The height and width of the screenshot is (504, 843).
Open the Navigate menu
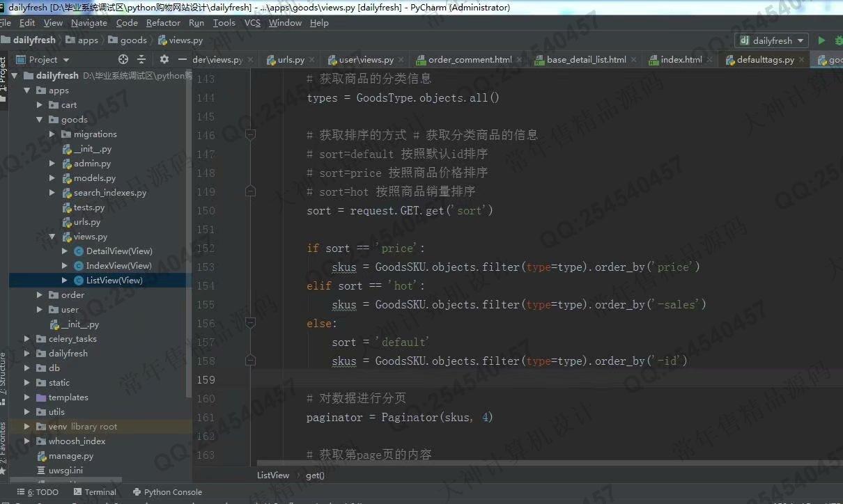click(x=89, y=23)
